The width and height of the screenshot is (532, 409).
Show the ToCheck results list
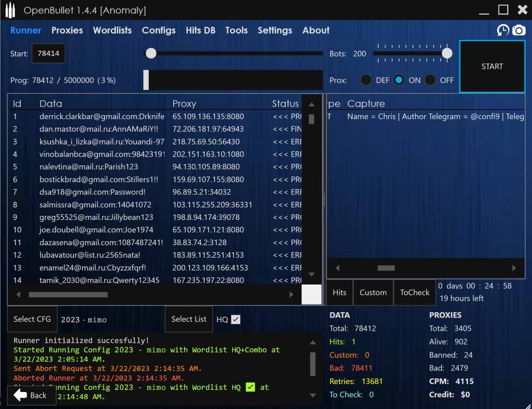[x=414, y=293]
